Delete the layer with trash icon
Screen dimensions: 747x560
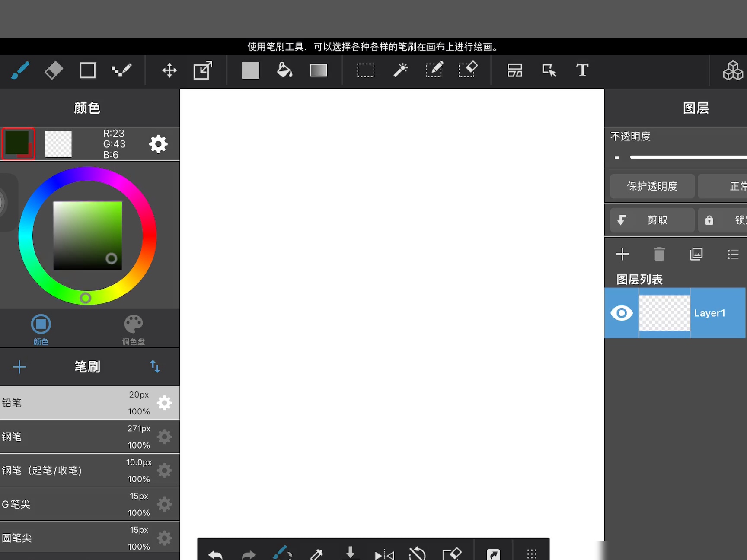659,254
